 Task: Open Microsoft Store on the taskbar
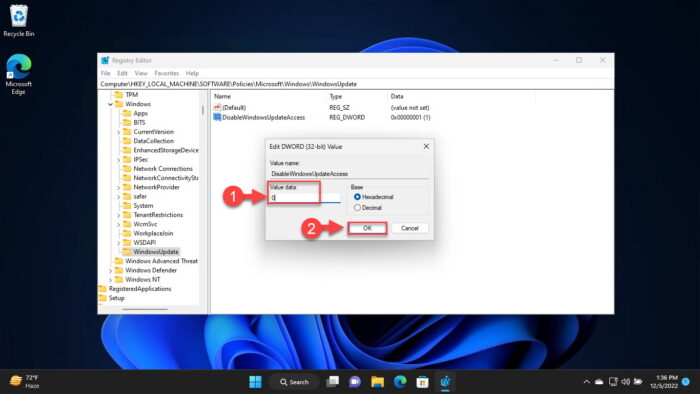click(422, 382)
